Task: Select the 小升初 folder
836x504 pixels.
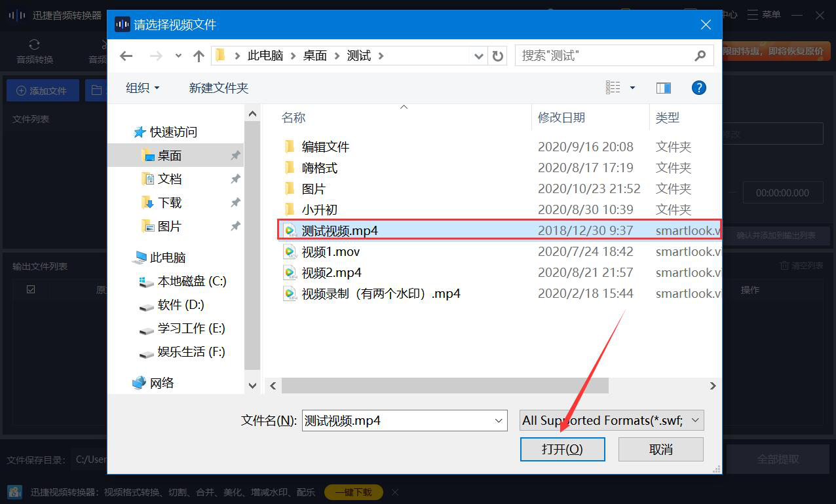Action: tap(320, 209)
